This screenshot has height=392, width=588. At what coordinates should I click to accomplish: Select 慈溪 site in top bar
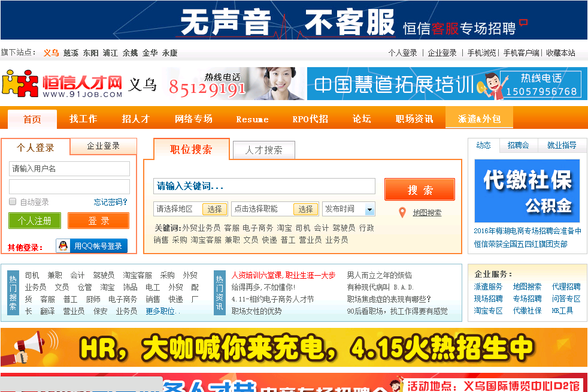click(71, 53)
